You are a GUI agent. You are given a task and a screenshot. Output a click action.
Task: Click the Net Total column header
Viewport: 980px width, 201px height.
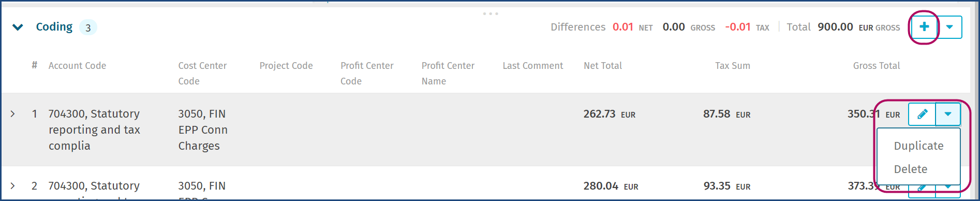pos(603,66)
